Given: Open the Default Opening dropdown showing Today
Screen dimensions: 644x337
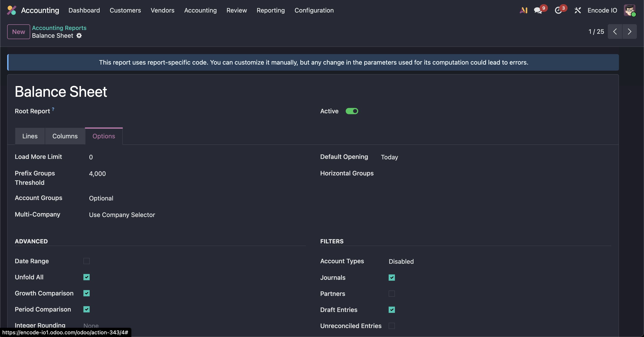Looking at the screenshot, I should click(389, 157).
